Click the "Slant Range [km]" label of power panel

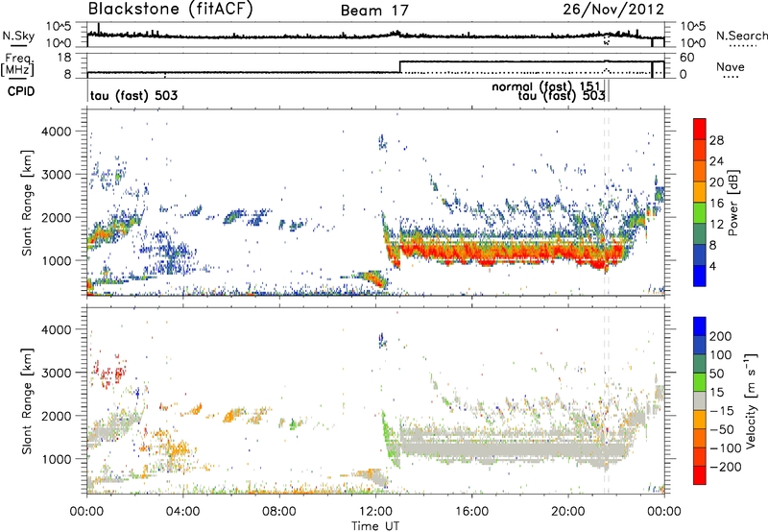[27, 203]
